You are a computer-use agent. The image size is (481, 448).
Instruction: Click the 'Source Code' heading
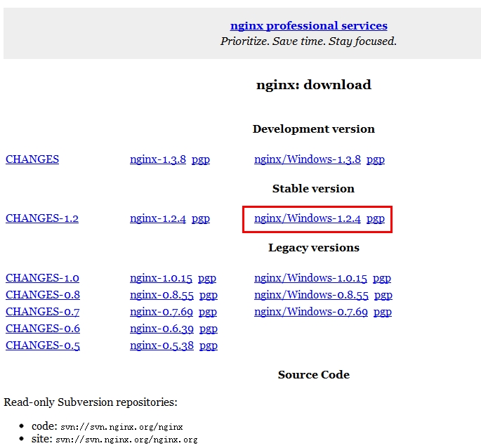[314, 375]
